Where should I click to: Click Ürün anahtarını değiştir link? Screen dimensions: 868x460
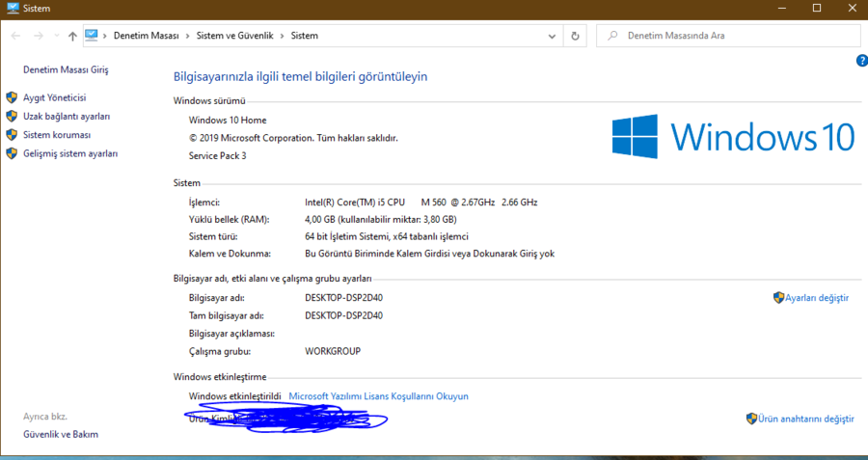(806, 419)
